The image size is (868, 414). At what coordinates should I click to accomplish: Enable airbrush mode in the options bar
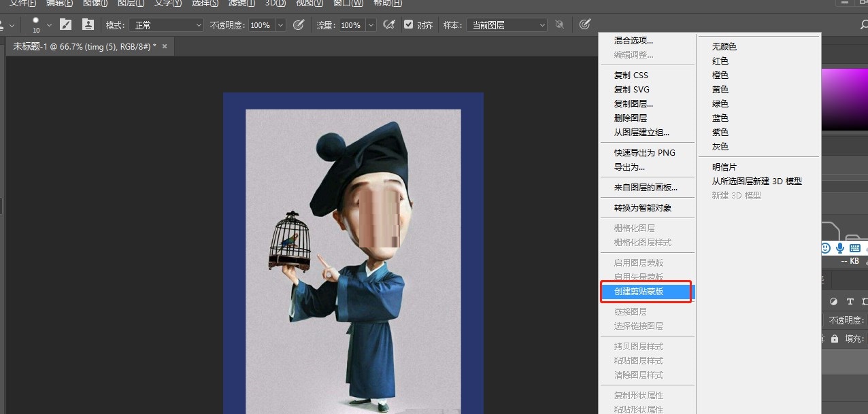click(389, 24)
